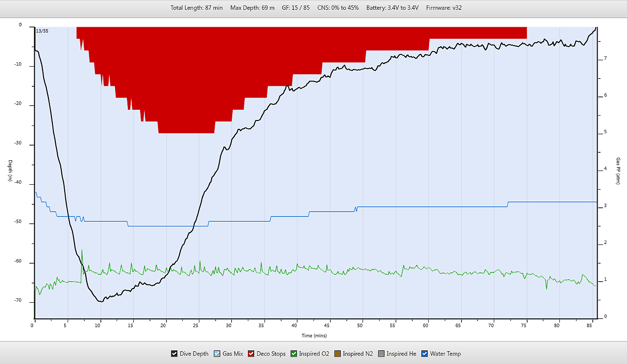Enable the Inspired N2 checkbox
This screenshot has height=364, width=627.
click(x=337, y=354)
